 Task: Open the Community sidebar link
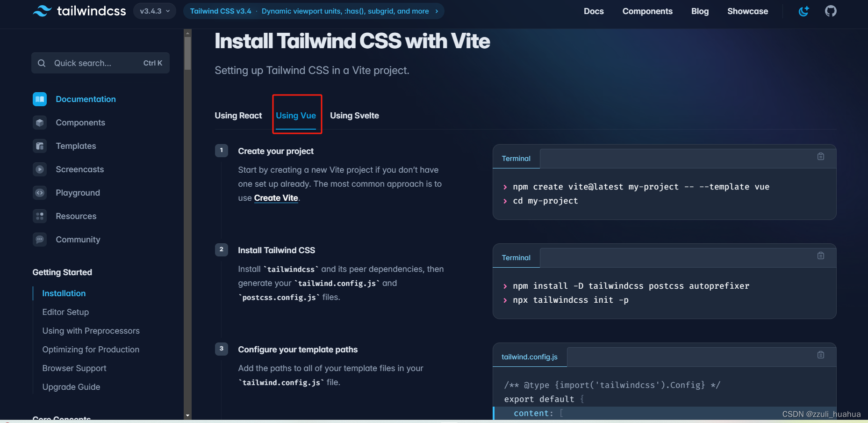tap(78, 240)
